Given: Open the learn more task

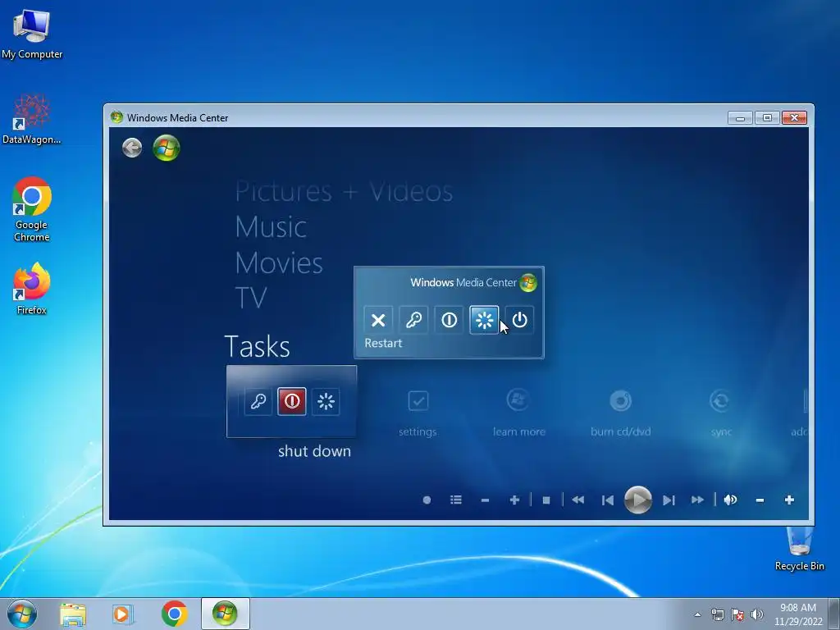Looking at the screenshot, I should click(x=518, y=413).
